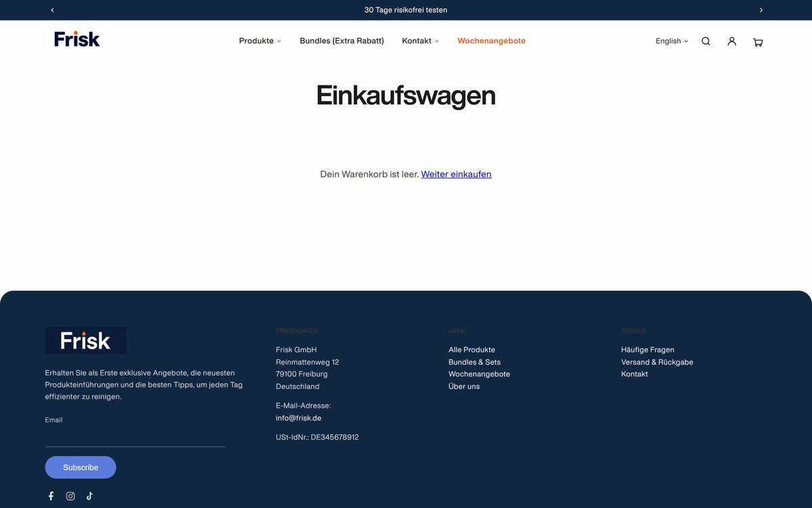812x508 pixels.
Task: Visit the TikTok profile icon
Action: 89,496
